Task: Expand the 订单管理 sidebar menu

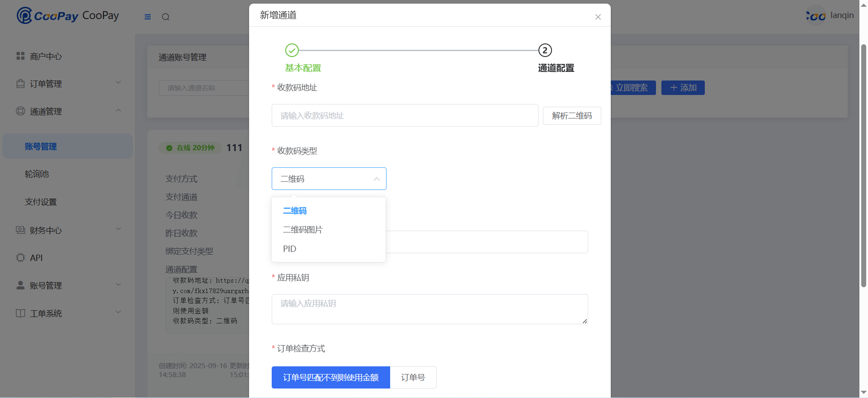Action: point(68,84)
